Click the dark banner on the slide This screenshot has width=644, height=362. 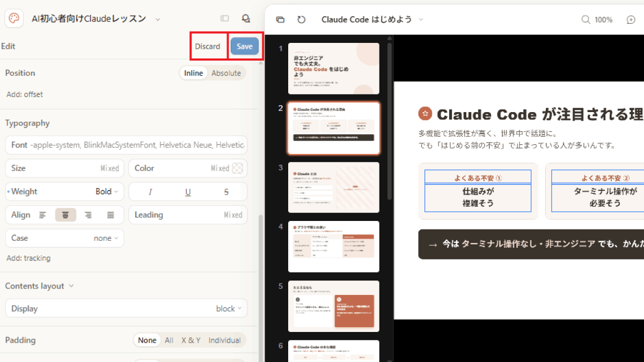[x=531, y=244]
